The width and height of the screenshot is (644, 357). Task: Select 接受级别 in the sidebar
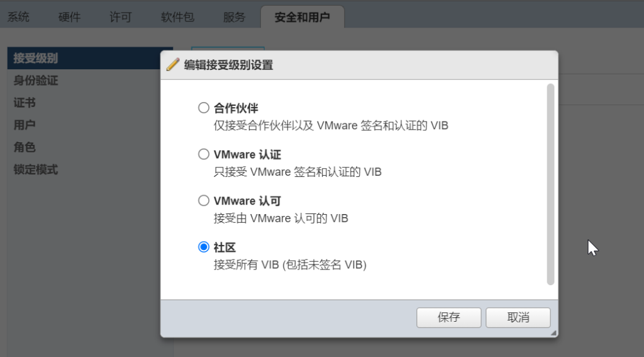(90, 58)
